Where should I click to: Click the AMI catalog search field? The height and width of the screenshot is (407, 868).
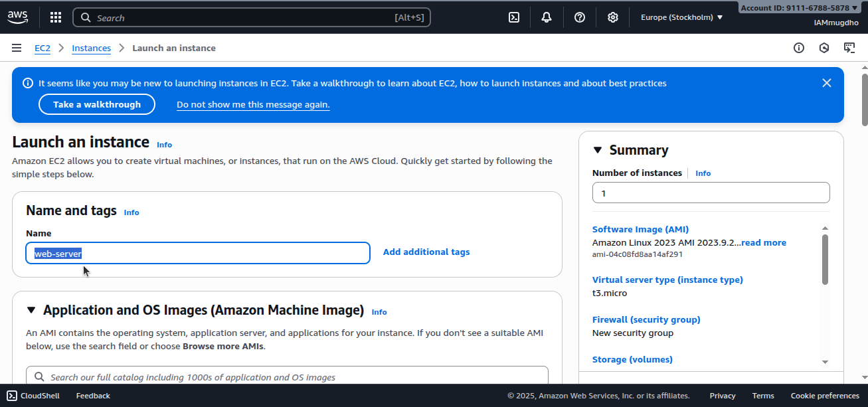[x=292, y=376]
